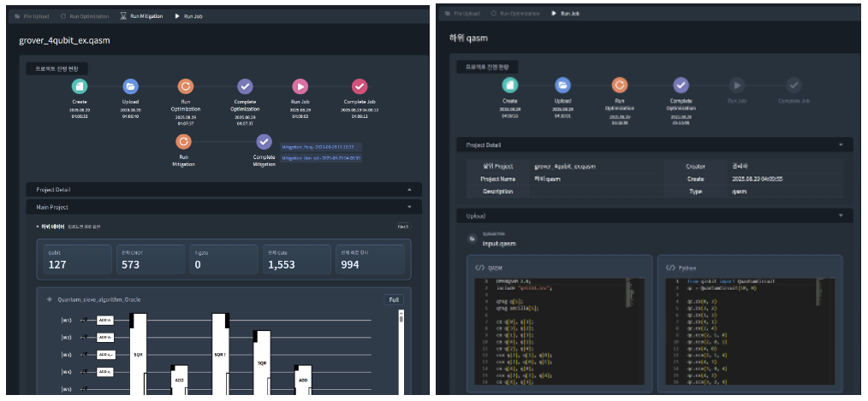This screenshot has width=868, height=401.
Task: Click the pink Run Job play step icon
Action: [x=300, y=86]
